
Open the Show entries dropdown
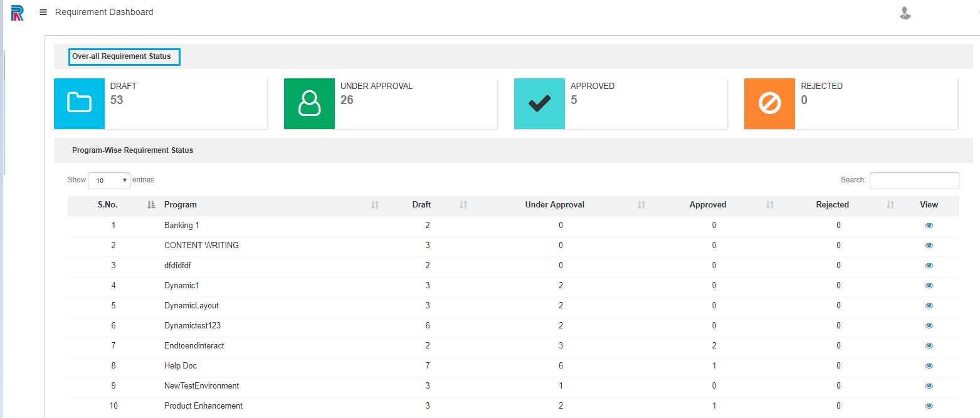108,180
